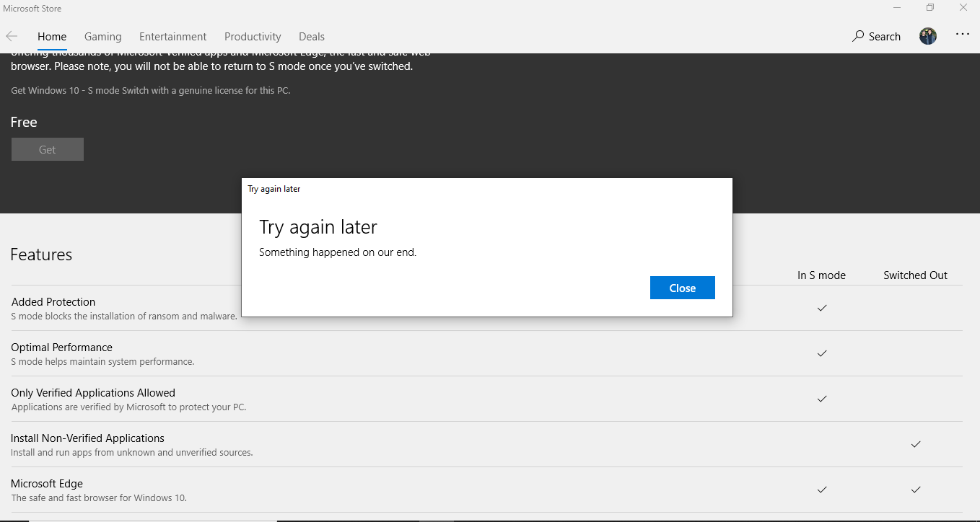Click the Get button
This screenshot has width=980, height=522.
pyautogui.click(x=48, y=149)
